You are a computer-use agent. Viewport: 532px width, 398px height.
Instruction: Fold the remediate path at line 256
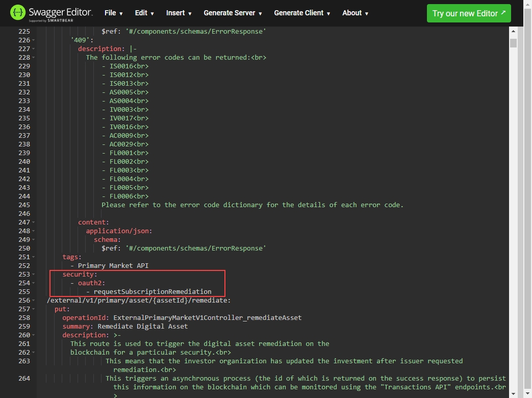pos(34,301)
